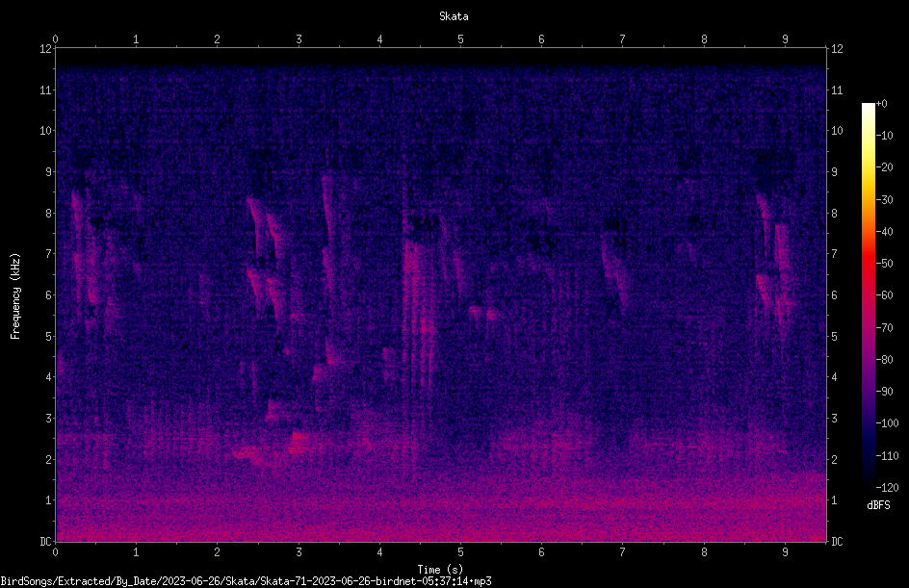Click the '9' tick on the bottom time axis
The width and height of the screenshot is (909, 588).
pyautogui.click(x=785, y=552)
